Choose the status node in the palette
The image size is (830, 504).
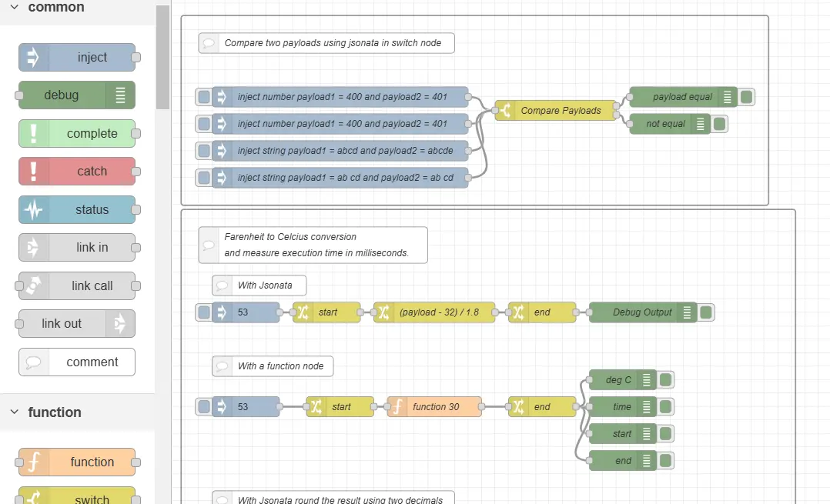tap(77, 209)
